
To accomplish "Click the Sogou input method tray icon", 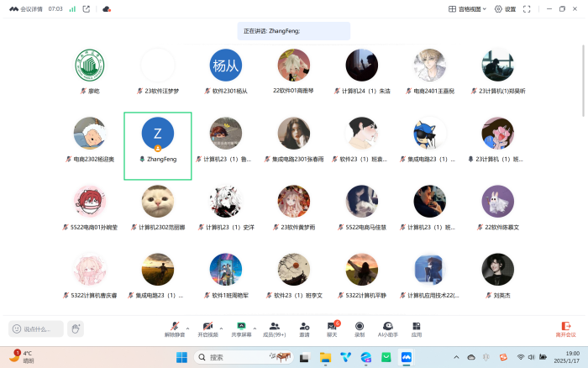I will click(x=503, y=357).
